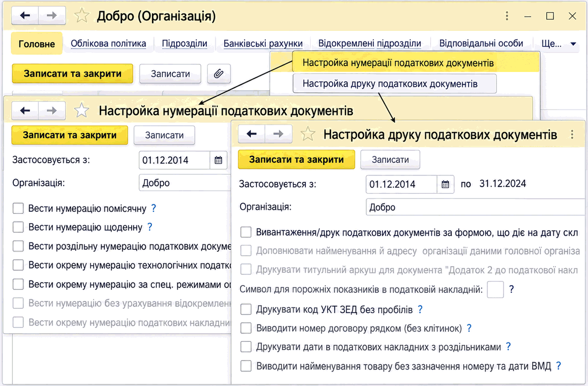The height and width of the screenshot is (386, 588).
Task: Check Виводити найменування товару без зазначення ВМД
Action: (x=246, y=366)
